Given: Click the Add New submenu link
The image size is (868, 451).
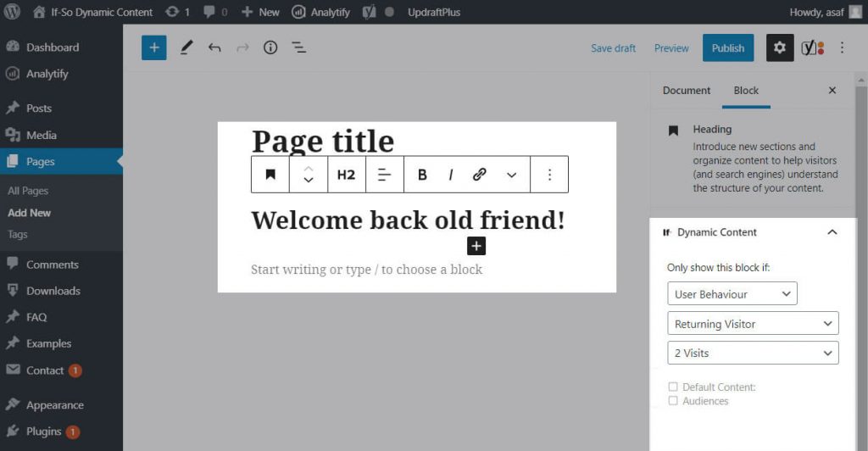Looking at the screenshot, I should pyautogui.click(x=30, y=213).
